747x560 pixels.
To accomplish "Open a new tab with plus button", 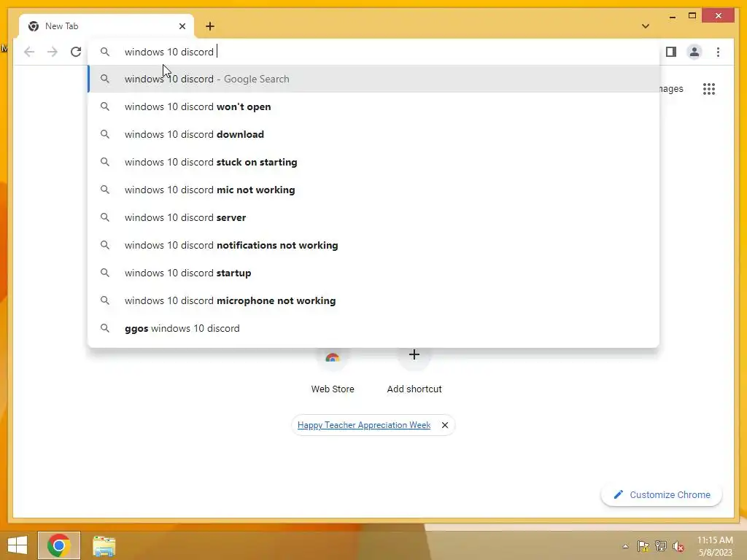I will click(210, 26).
